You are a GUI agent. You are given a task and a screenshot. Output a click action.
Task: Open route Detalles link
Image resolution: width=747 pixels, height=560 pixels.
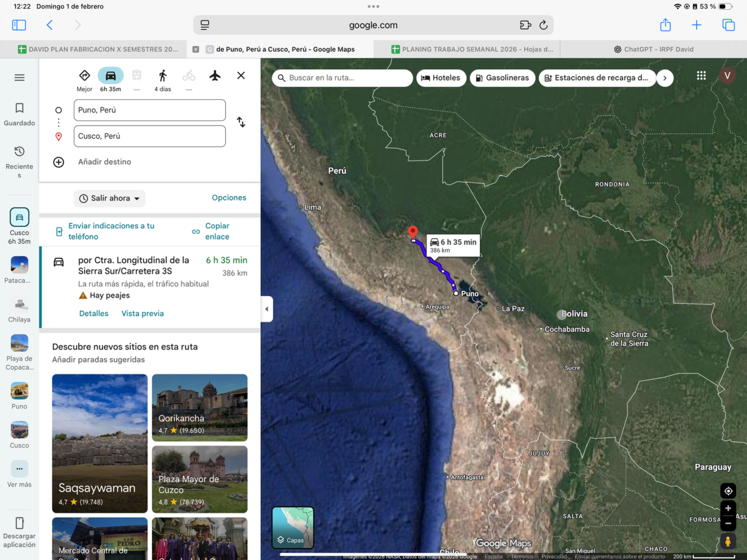pyautogui.click(x=94, y=314)
